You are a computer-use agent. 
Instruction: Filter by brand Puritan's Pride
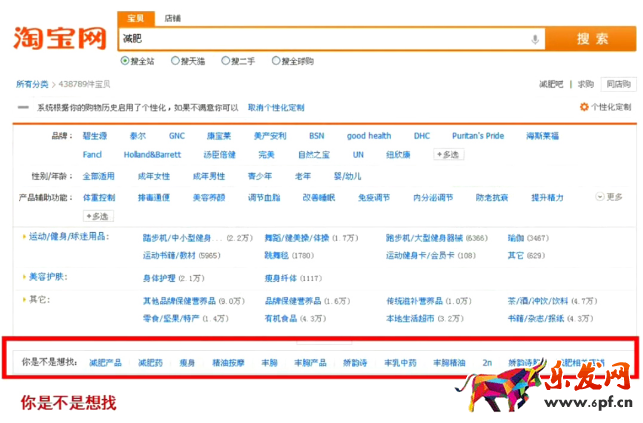pyautogui.click(x=478, y=136)
